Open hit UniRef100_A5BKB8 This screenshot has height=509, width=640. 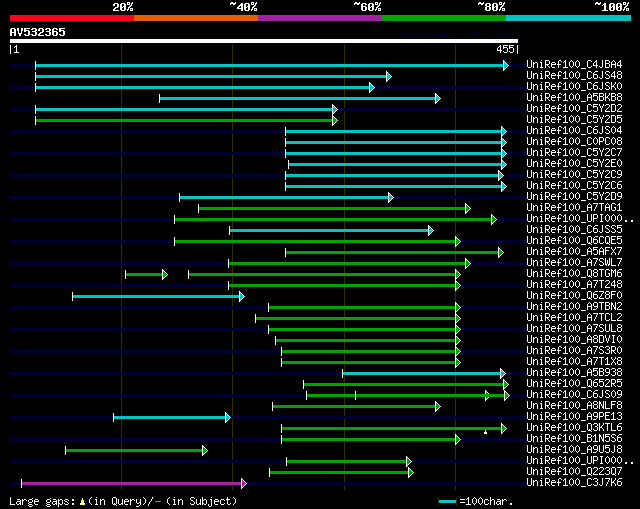[574, 98]
